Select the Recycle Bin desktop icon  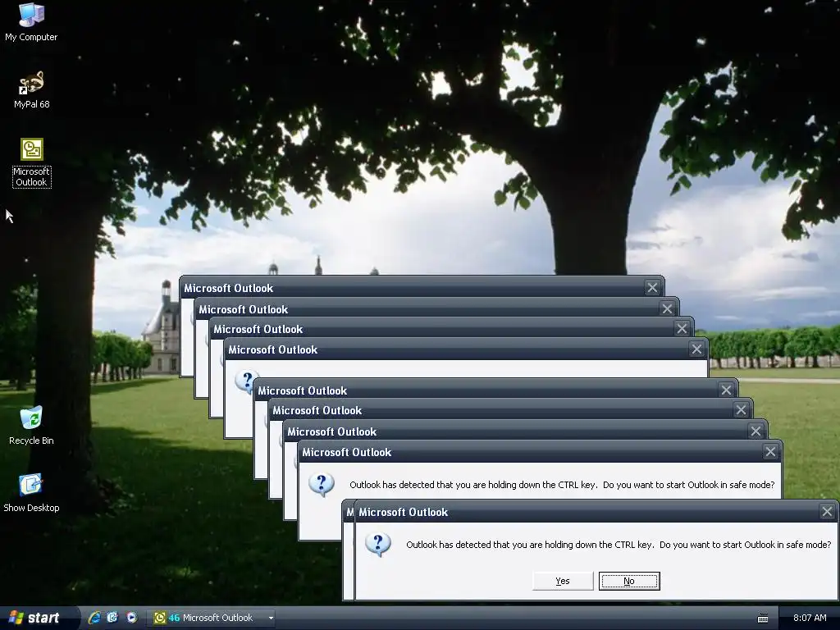31,426
